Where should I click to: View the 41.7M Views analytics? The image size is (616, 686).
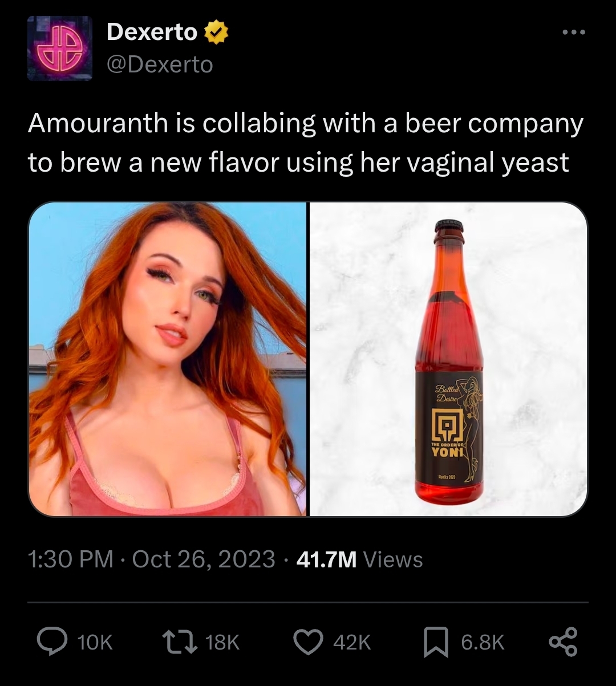tap(360, 559)
